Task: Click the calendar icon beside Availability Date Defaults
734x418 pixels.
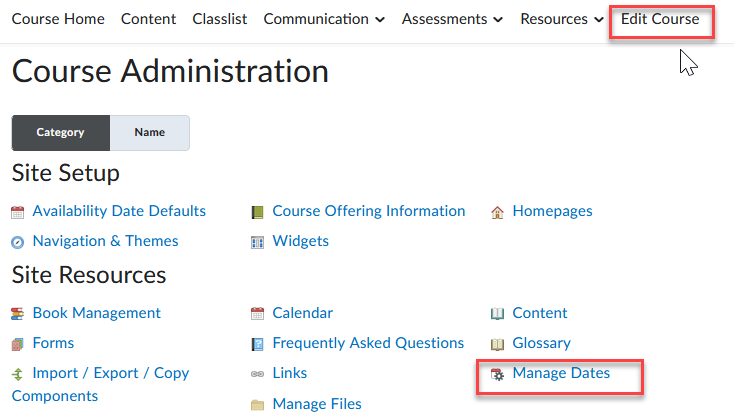Action: pos(17,212)
